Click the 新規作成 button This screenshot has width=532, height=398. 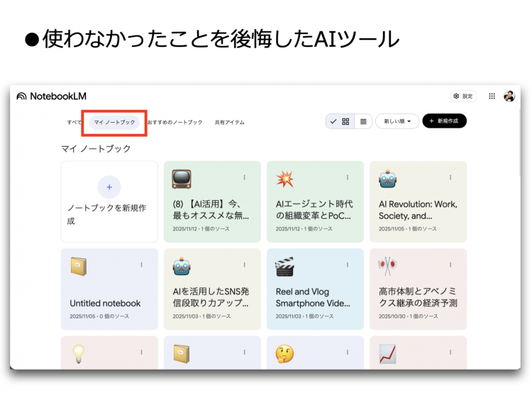[444, 121]
